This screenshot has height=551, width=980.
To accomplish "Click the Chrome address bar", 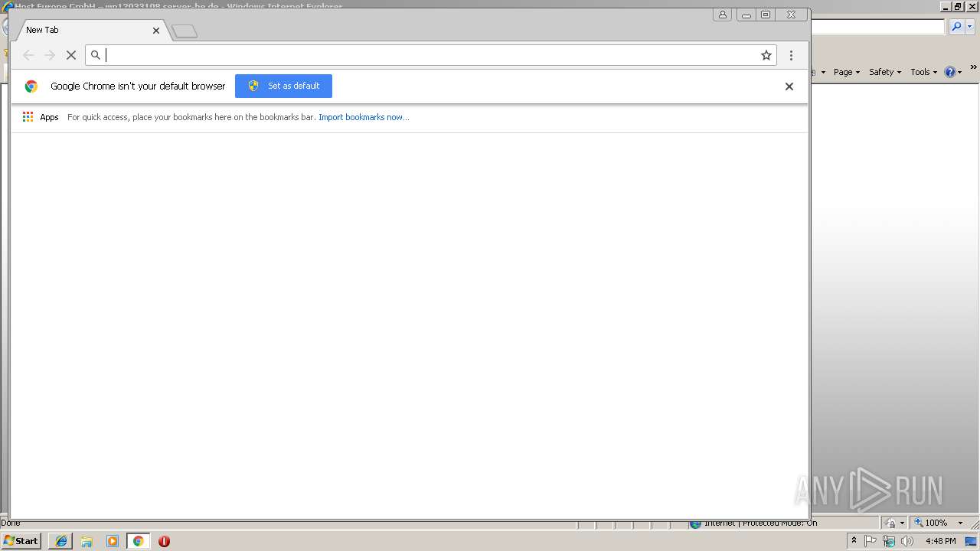I will pyautogui.click(x=431, y=55).
